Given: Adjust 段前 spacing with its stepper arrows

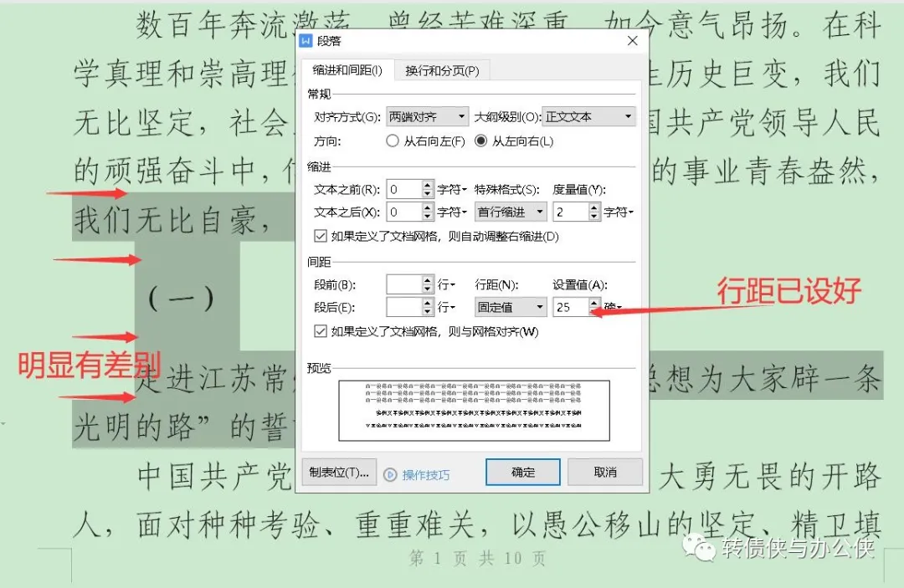Looking at the screenshot, I should pyautogui.click(x=427, y=284).
